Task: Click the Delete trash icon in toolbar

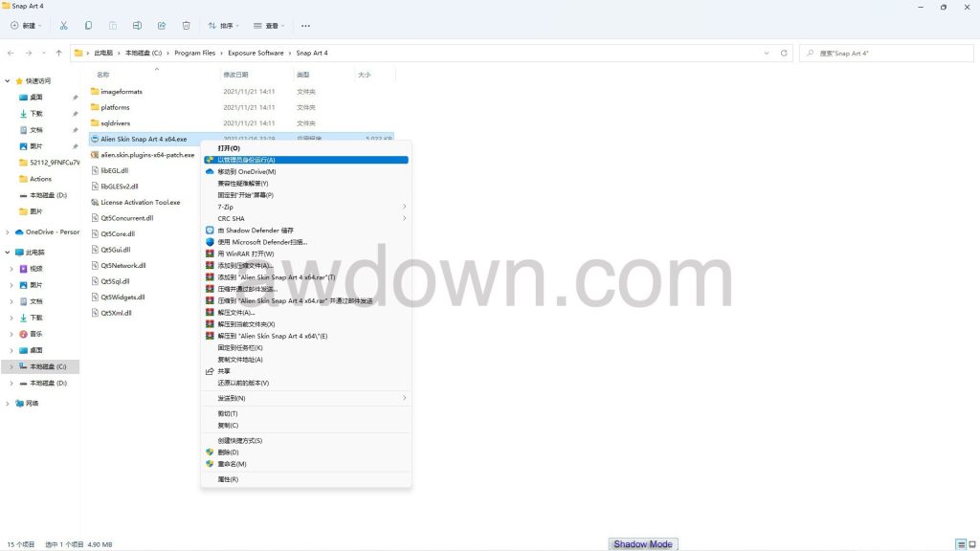Action: tap(186, 25)
